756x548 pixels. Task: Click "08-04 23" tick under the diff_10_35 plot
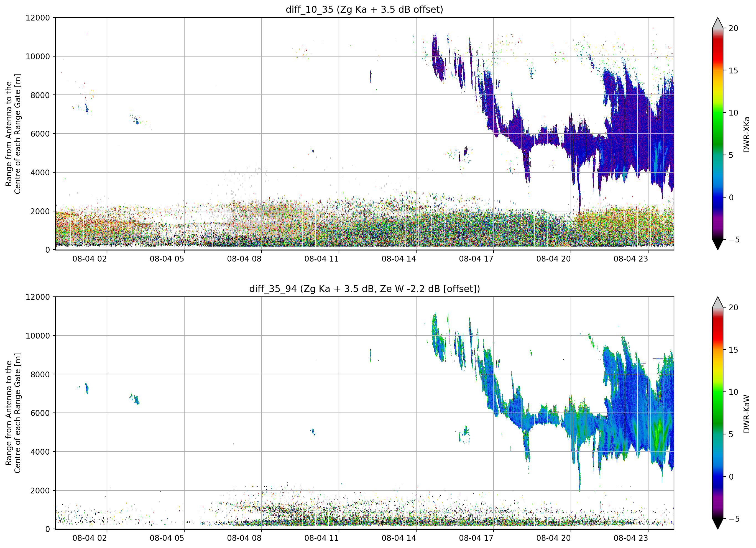click(631, 259)
